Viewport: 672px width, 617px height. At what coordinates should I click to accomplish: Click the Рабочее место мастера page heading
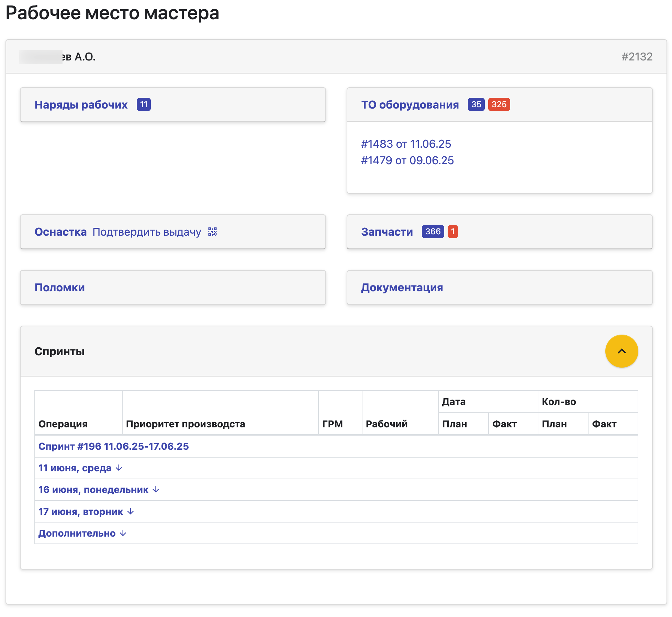pyautogui.click(x=112, y=13)
